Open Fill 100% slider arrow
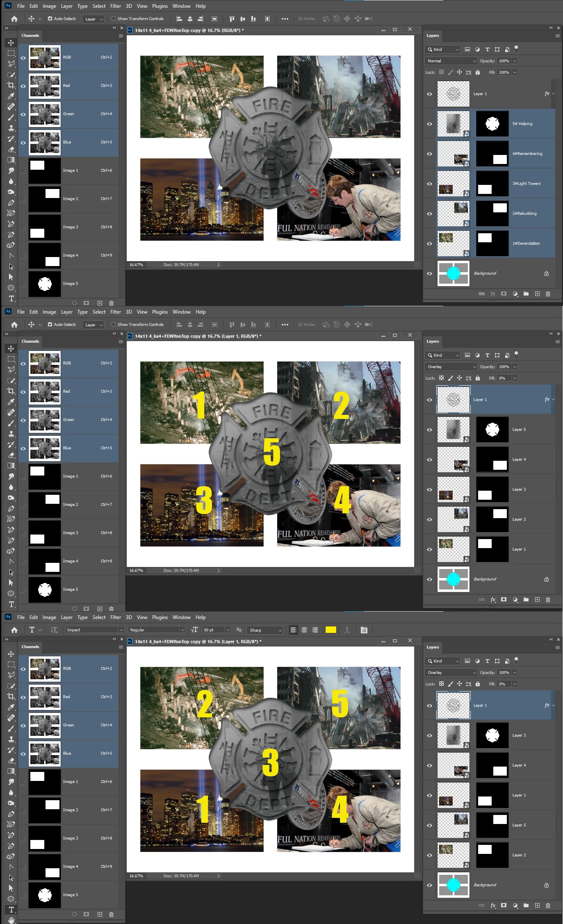563x924 pixels. tap(515, 72)
